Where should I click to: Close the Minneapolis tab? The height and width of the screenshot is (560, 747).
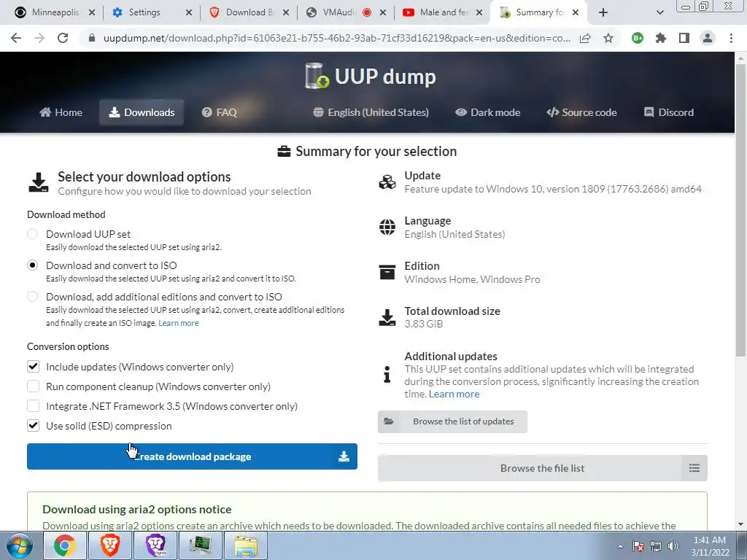point(92,12)
